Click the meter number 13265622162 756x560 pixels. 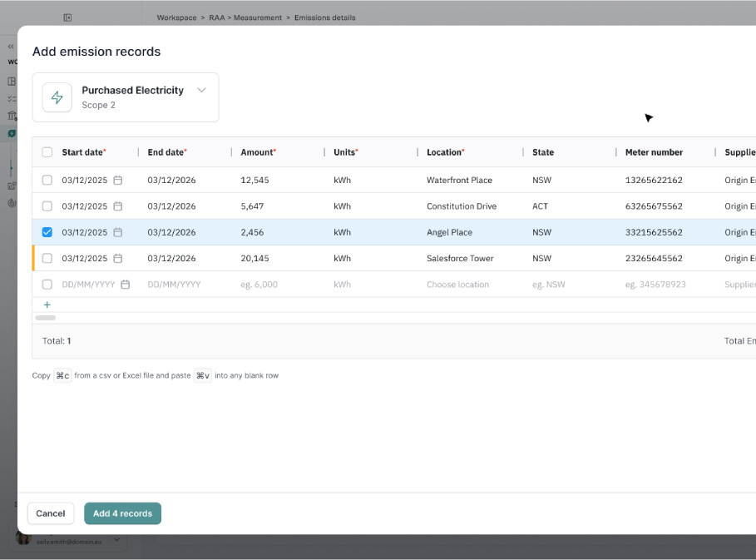pos(654,180)
